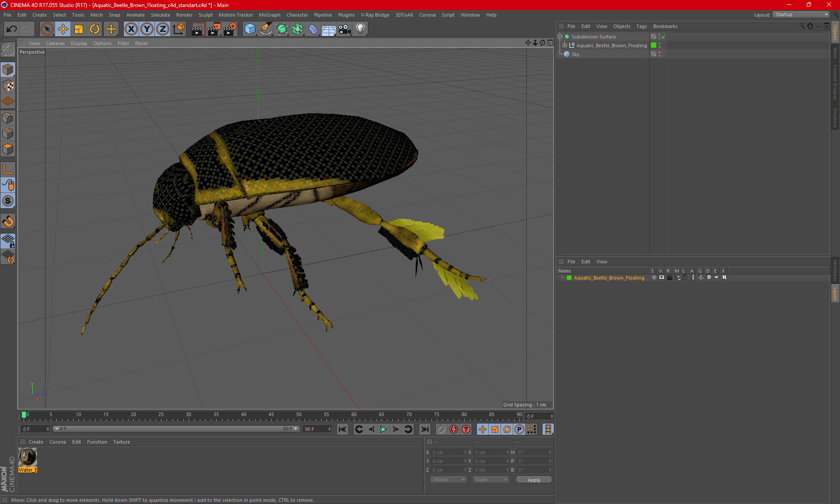Image resolution: width=840 pixels, height=504 pixels.
Task: Toggle Aquatic_Beetle_Brown_Floating visibility dots
Action: click(x=659, y=45)
